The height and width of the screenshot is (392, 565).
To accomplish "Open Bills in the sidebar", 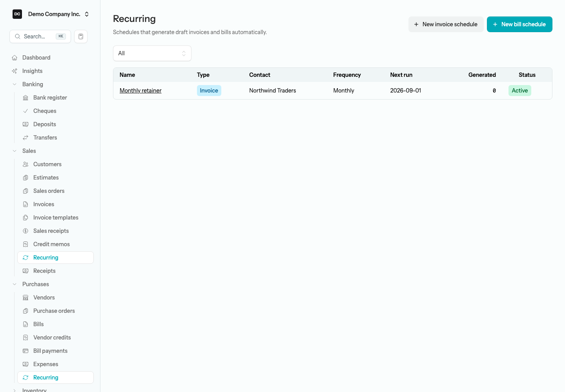I will point(55,324).
